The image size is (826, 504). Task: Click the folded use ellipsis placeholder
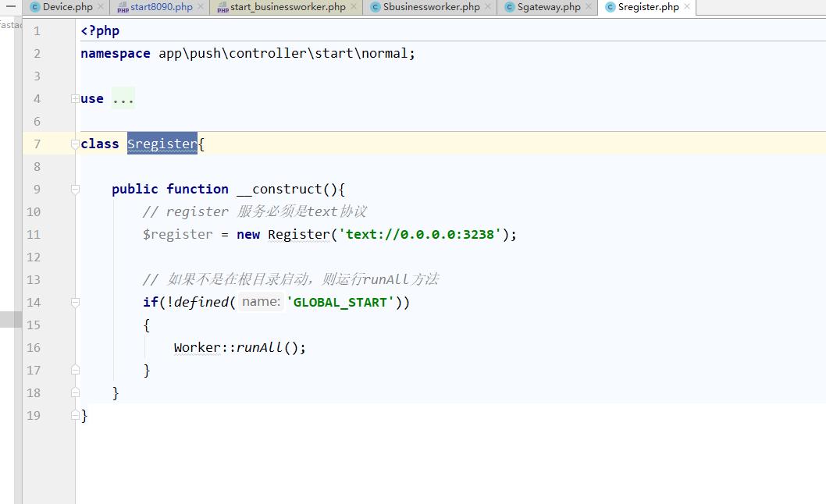[x=123, y=98]
